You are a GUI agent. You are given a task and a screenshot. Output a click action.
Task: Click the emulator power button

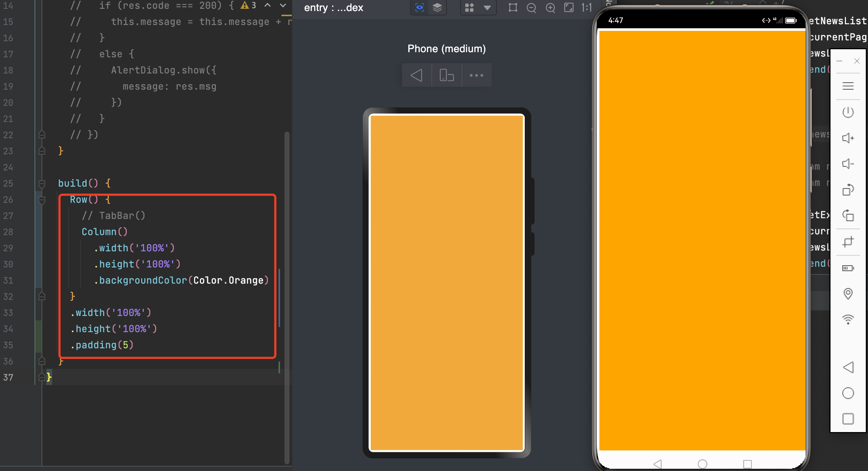click(848, 112)
